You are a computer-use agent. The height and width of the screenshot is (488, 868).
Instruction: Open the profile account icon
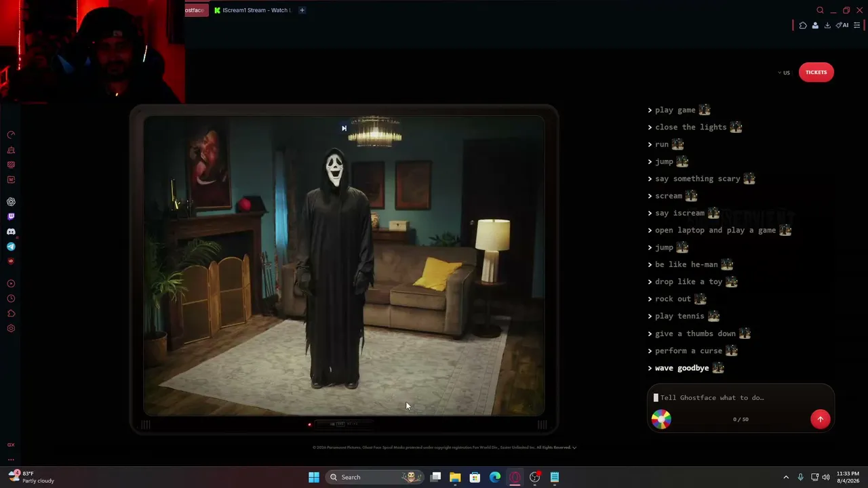815,25
